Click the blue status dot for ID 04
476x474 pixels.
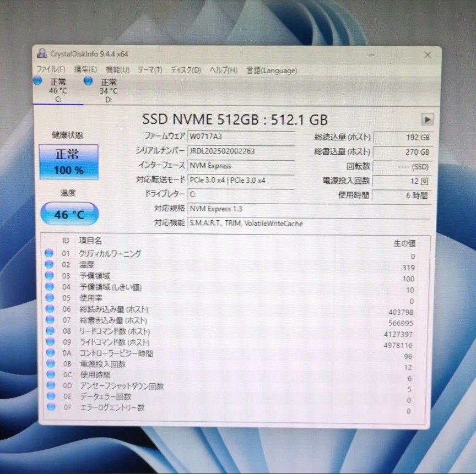click(x=50, y=287)
